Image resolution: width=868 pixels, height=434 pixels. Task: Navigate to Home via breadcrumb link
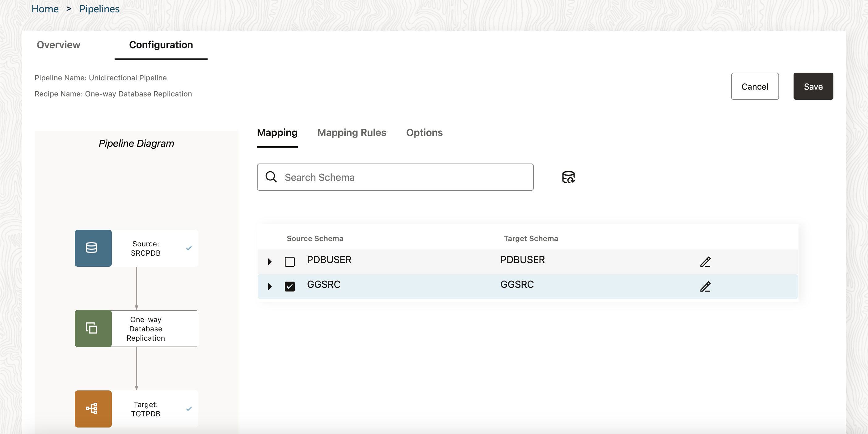[x=45, y=9]
